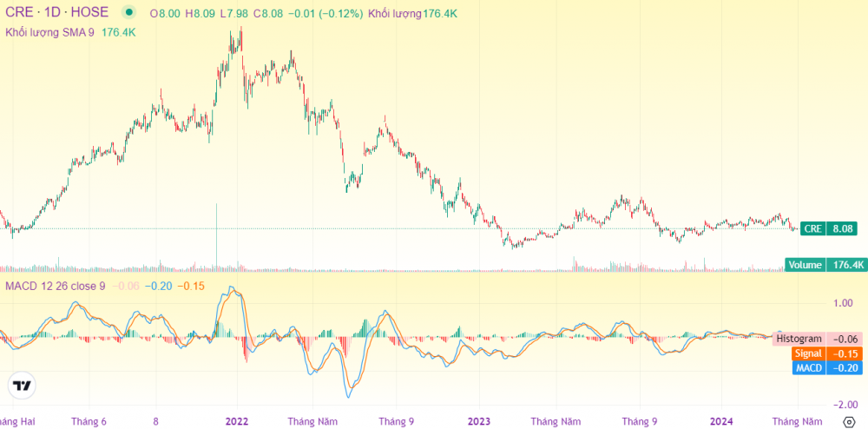
Task: Click the tall volume spike before 2022
Action: click(216, 234)
